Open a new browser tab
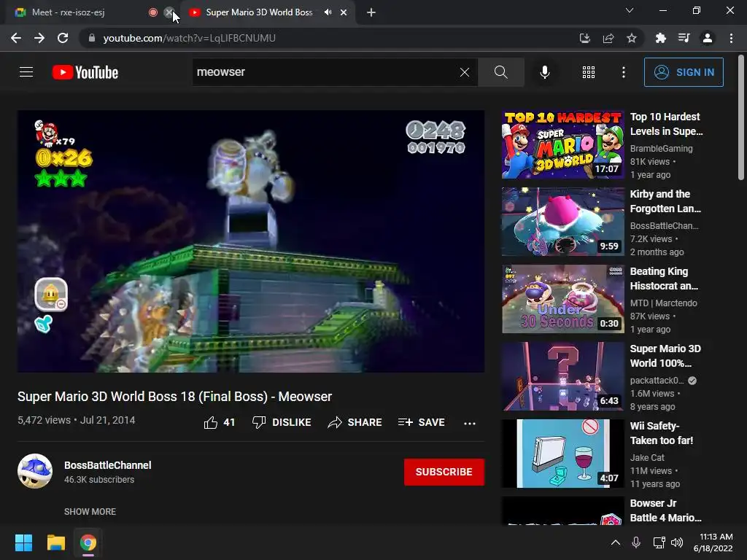The width and height of the screenshot is (747, 560). (x=371, y=12)
